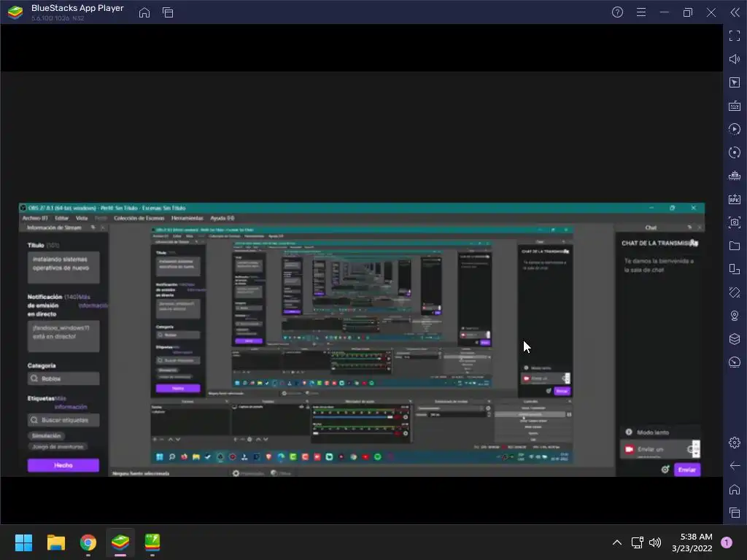
Task: Select the Juego de aventuras tag chip
Action: point(58,447)
